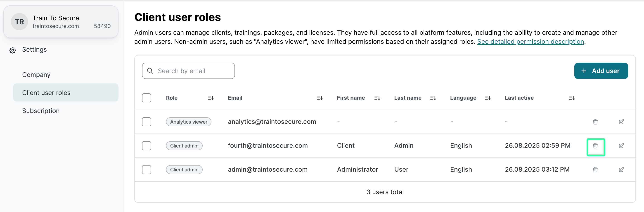Open edit for admin@traintosecure.com
Viewport: 644px width, 212px height.
click(621, 170)
